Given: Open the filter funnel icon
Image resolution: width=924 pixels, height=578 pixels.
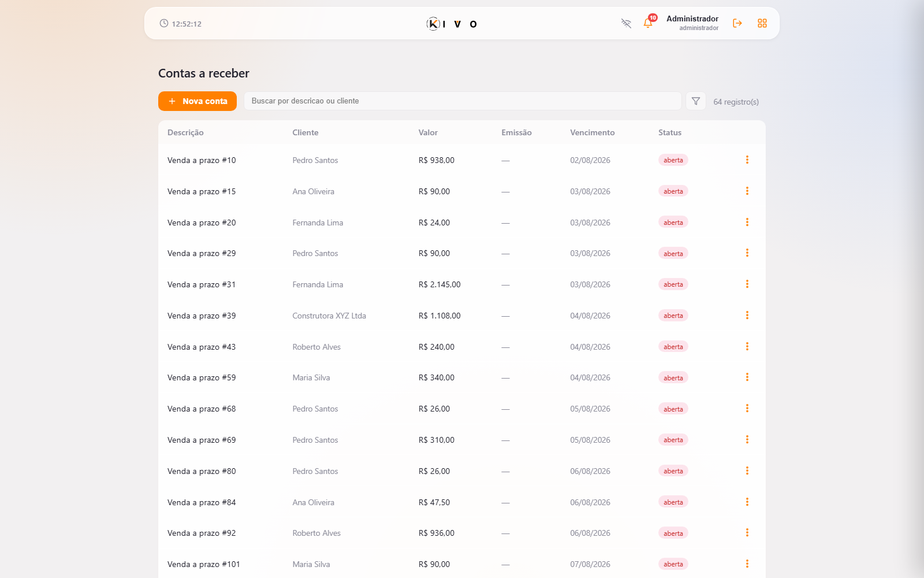Looking at the screenshot, I should point(696,101).
